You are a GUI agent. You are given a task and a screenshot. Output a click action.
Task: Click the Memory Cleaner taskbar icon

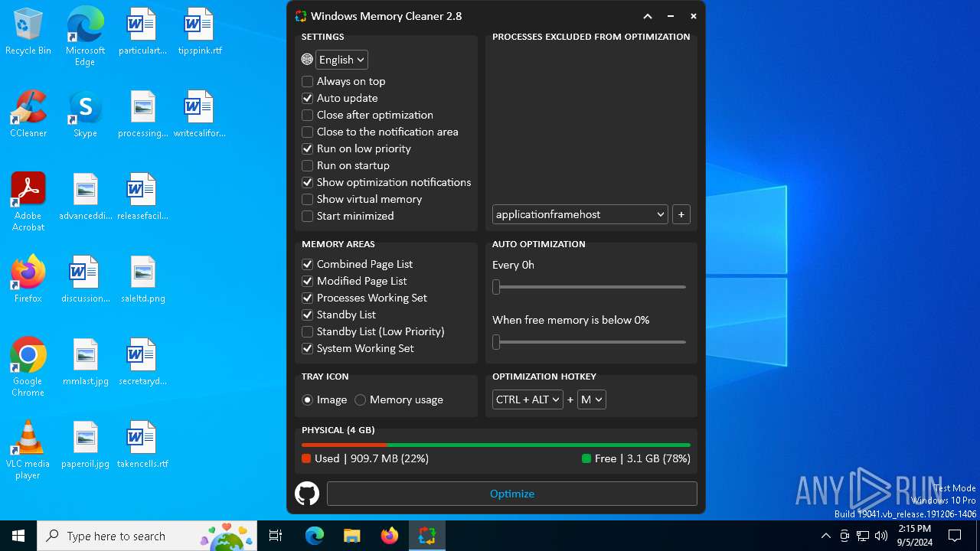click(427, 536)
